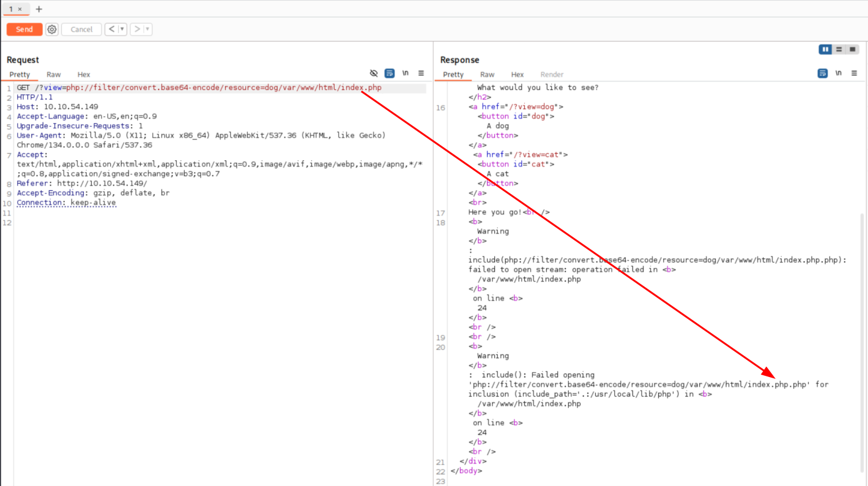
Task: Select side-by-side layout icon
Action: (x=826, y=50)
